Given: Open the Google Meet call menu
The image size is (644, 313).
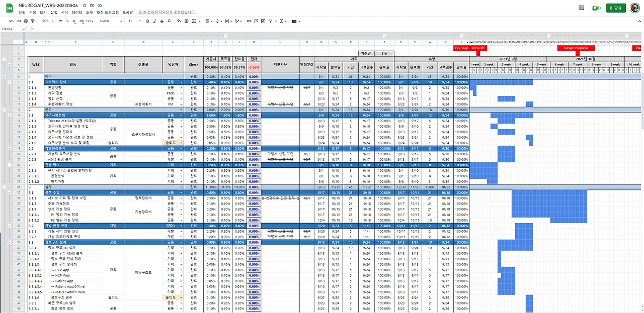Looking at the screenshot, I should point(596,8).
